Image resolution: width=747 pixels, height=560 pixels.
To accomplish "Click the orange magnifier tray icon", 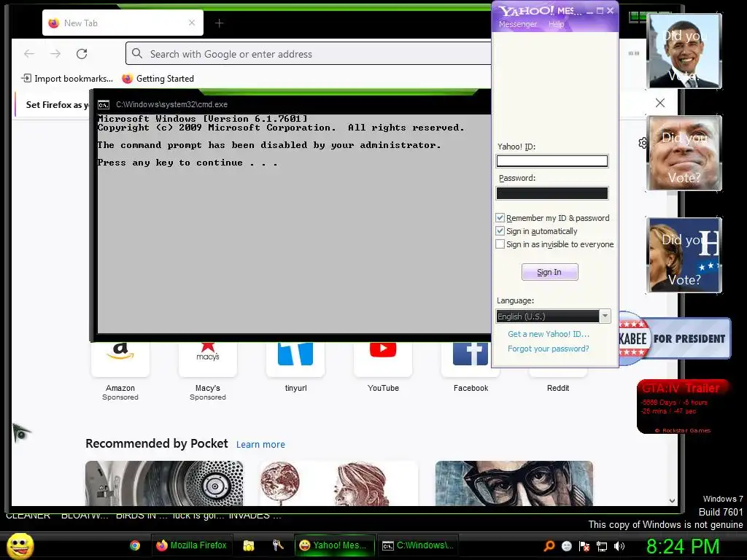I will tap(549, 546).
